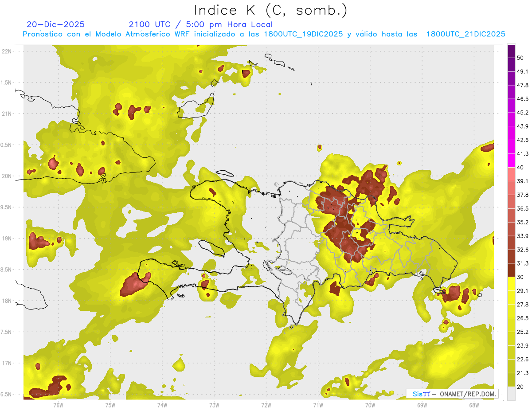This screenshot has height=411, width=532.
Task: Click the longitude label "71W"
Action: point(318,405)
